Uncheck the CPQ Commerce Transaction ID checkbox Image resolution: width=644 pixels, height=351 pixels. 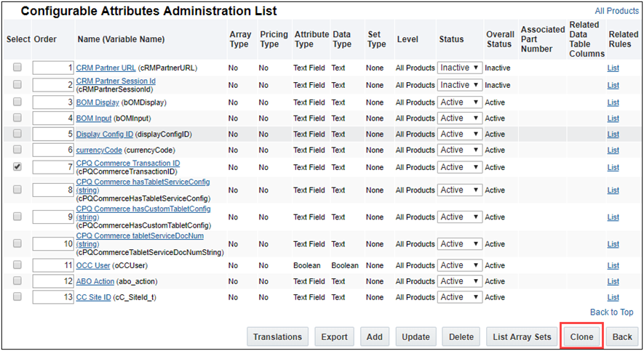[17, 166]
